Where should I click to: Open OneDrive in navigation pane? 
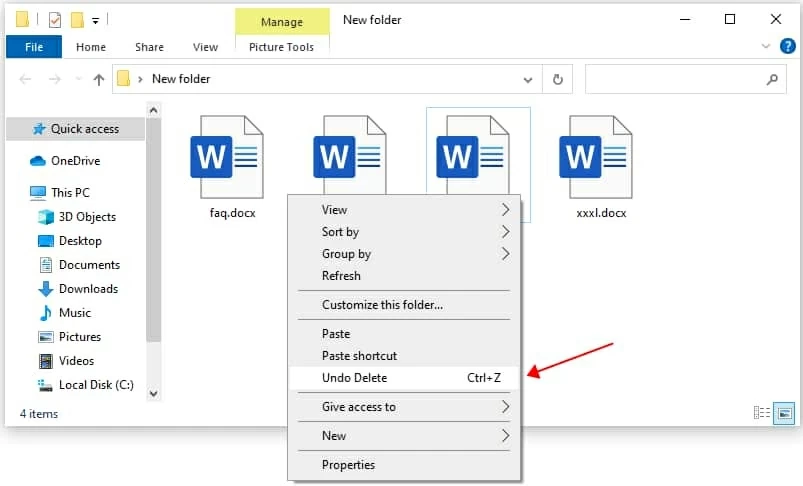(75, 161)
